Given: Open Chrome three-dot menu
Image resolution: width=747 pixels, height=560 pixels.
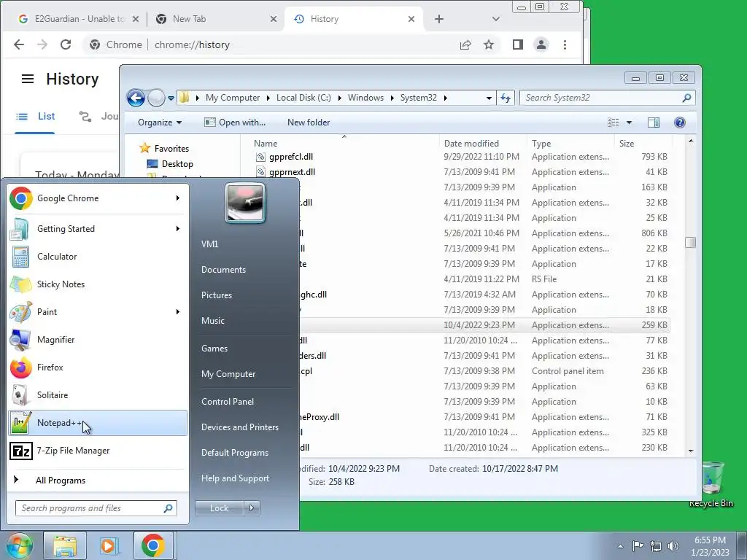Looking at the screenshot, I should pos(565,44).
